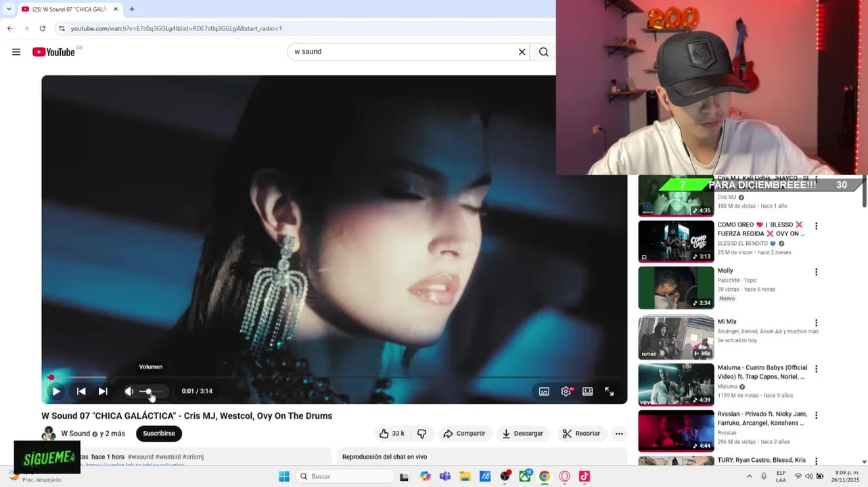Open the Xbox app from the taskbar
The width and height of the screenshot is (868, 487).
tap(525, 476)
